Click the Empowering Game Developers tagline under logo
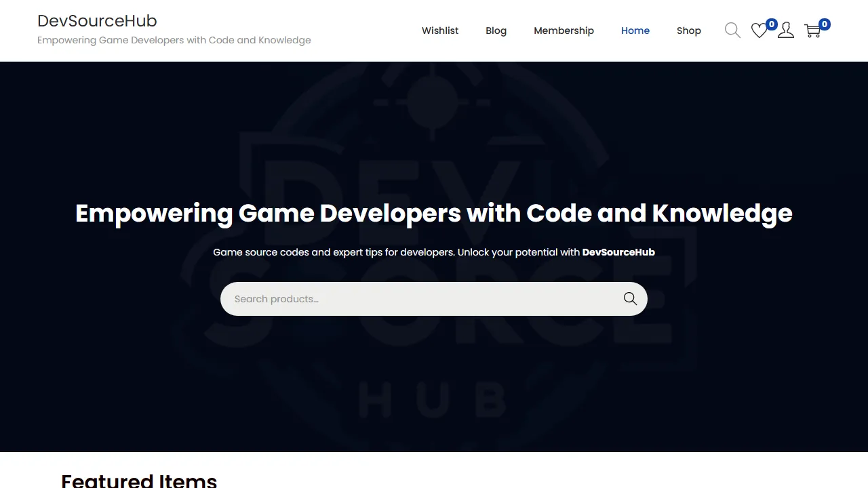Image resolution: width=868 pixels, height=488 pixels. click(174, 40)
